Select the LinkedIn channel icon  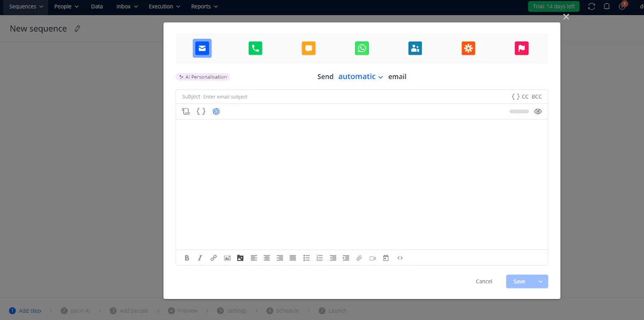point(415,48)
